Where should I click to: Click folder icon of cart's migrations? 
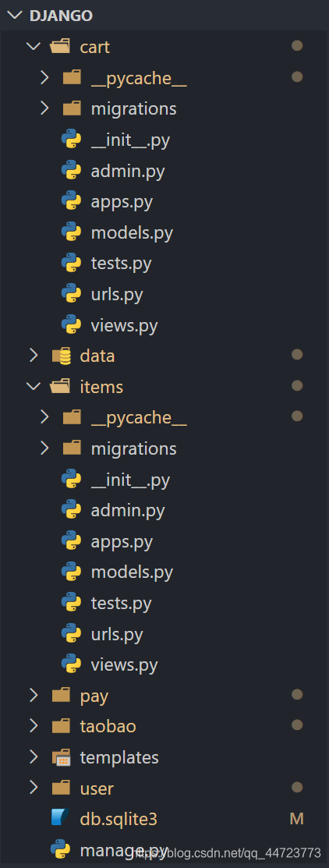pyautogui.click(x=72, y=108)
